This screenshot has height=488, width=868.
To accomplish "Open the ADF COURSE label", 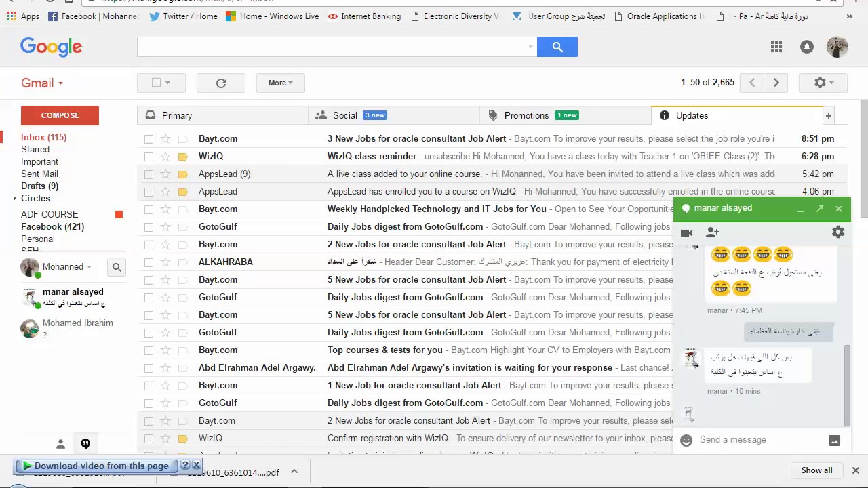I will [50, 214].
